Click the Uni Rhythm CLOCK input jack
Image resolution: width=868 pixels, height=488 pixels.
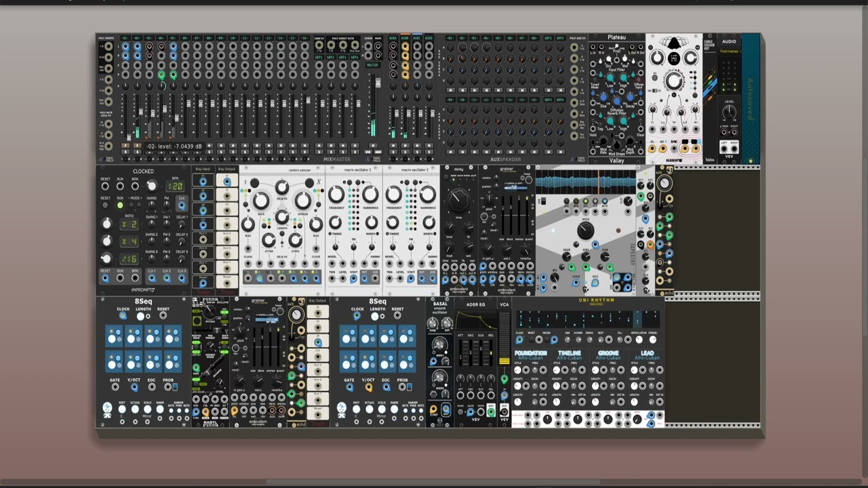(519, 340)
